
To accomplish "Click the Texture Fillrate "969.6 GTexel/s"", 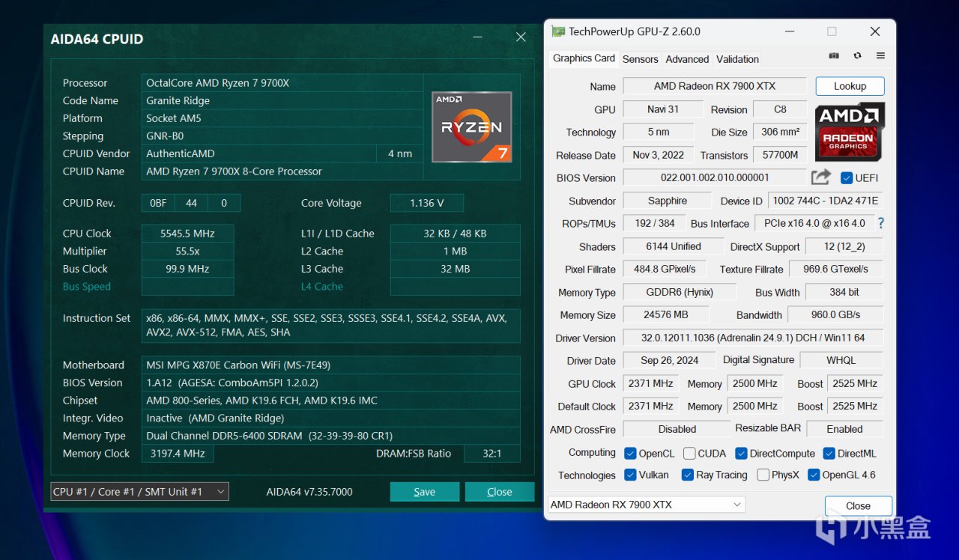I will pyautogui.click(x=835, y=269).
